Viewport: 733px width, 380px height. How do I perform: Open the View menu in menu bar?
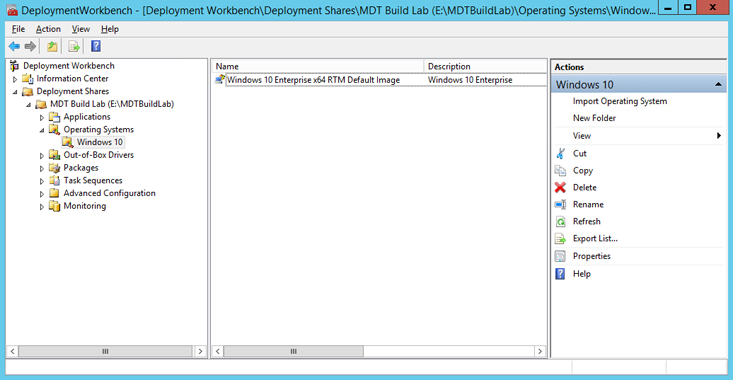coord(80,29)
